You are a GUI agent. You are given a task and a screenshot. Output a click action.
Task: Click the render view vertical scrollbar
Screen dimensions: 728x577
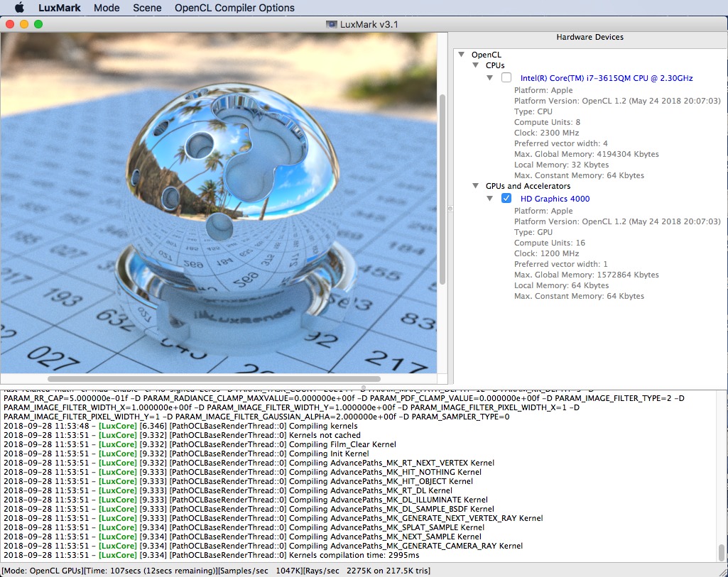click(442, 189)
